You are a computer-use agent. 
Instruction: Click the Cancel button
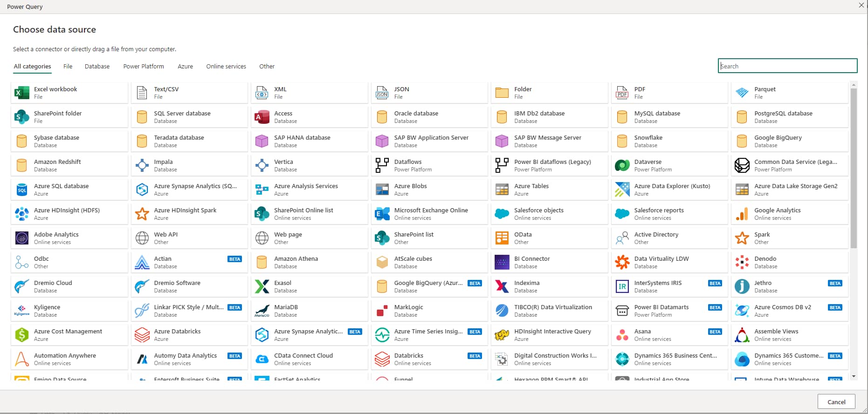(836, 402)
